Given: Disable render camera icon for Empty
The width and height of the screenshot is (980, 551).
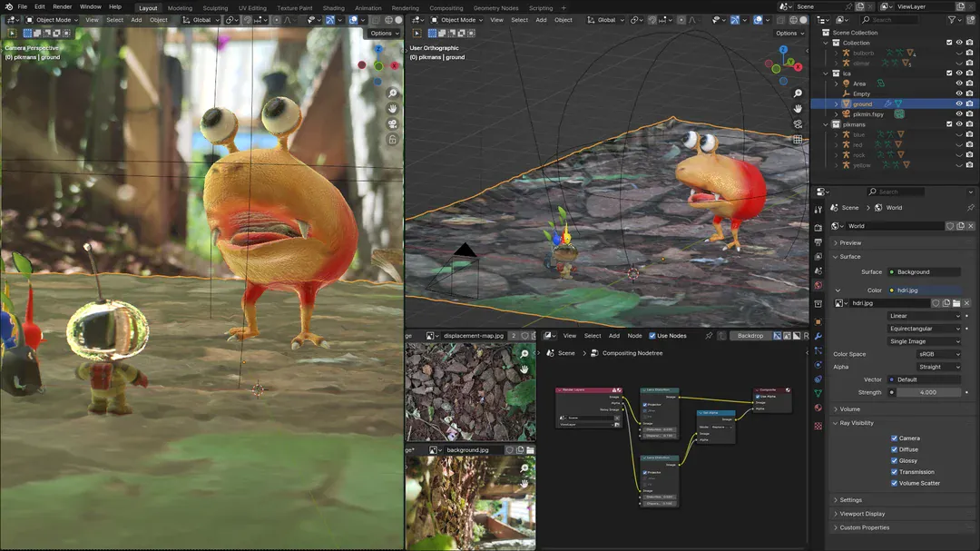Looking at the screenshot, I should pyautogui.click(x=969, y=93).
